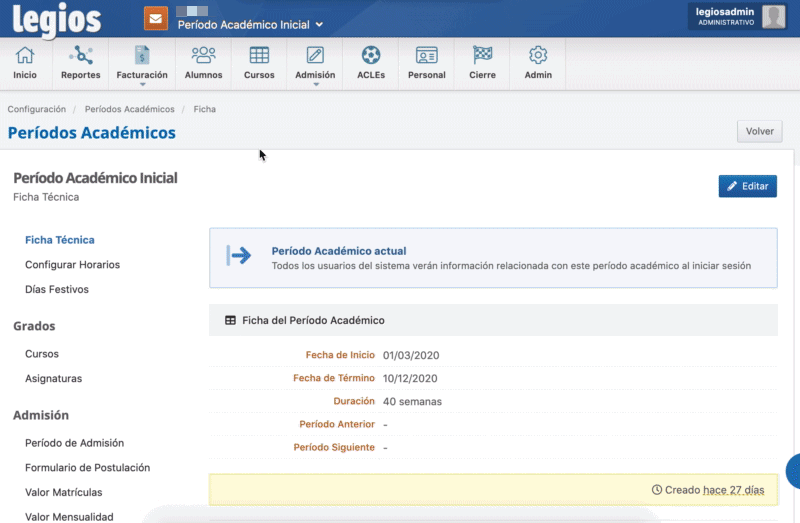800x523 pixels.
Task: Select the Alumnos people icon
Action: [x=203, y=56]
